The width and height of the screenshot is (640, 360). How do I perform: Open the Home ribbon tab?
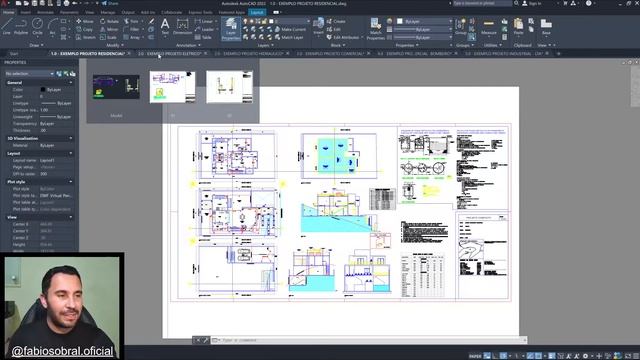click(x=8, y=12)
